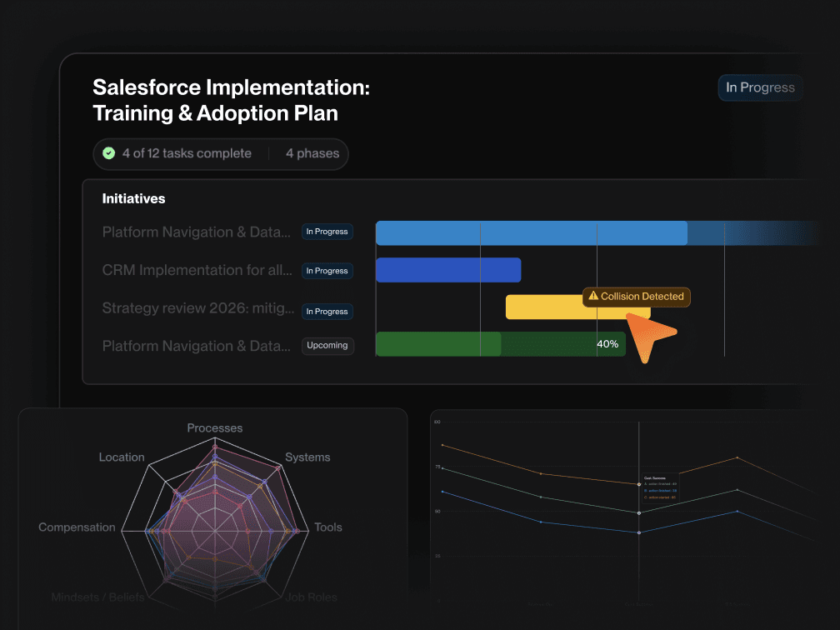The width and height of the screenshot is (840, 630).
Task: Click the green tasks-complete checkmark icon
Action: 108,153
